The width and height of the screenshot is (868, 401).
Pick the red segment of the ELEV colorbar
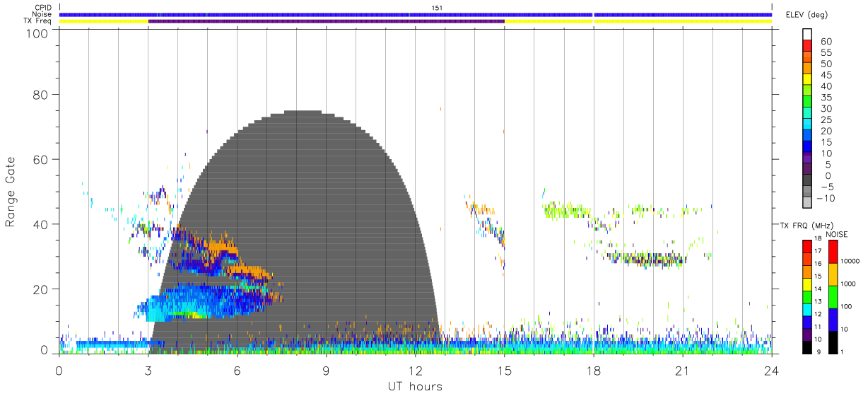pos(807,46)
